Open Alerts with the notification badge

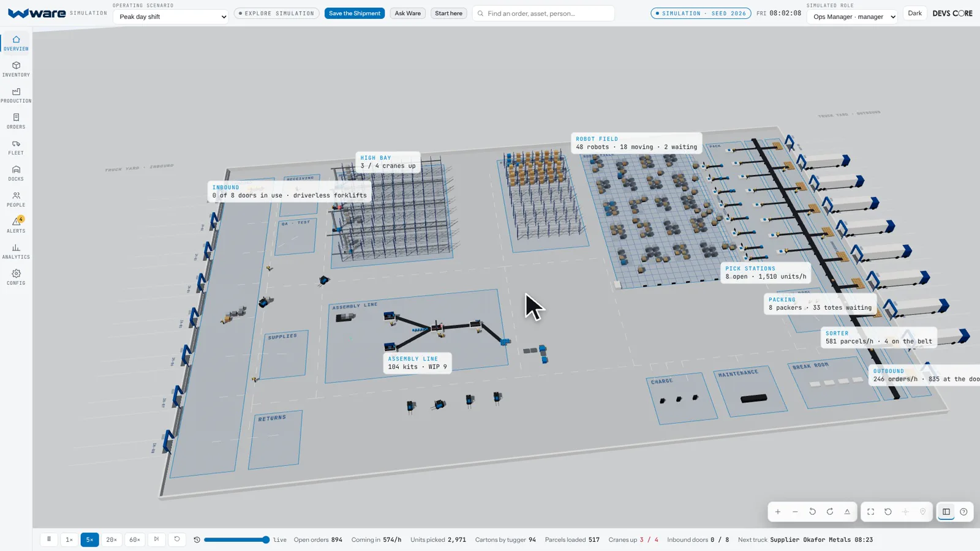point(16,225)
